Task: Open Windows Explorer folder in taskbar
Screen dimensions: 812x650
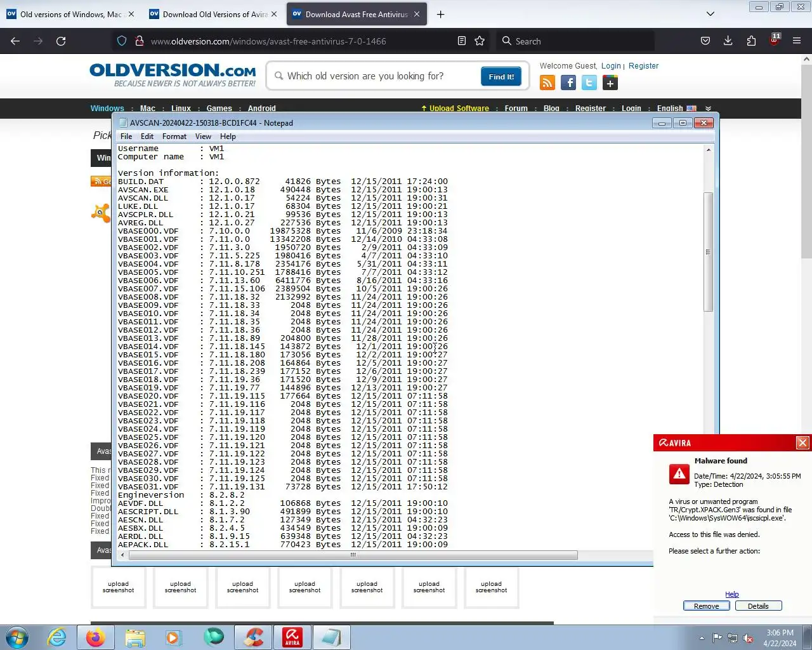Action: click(135, 637)
